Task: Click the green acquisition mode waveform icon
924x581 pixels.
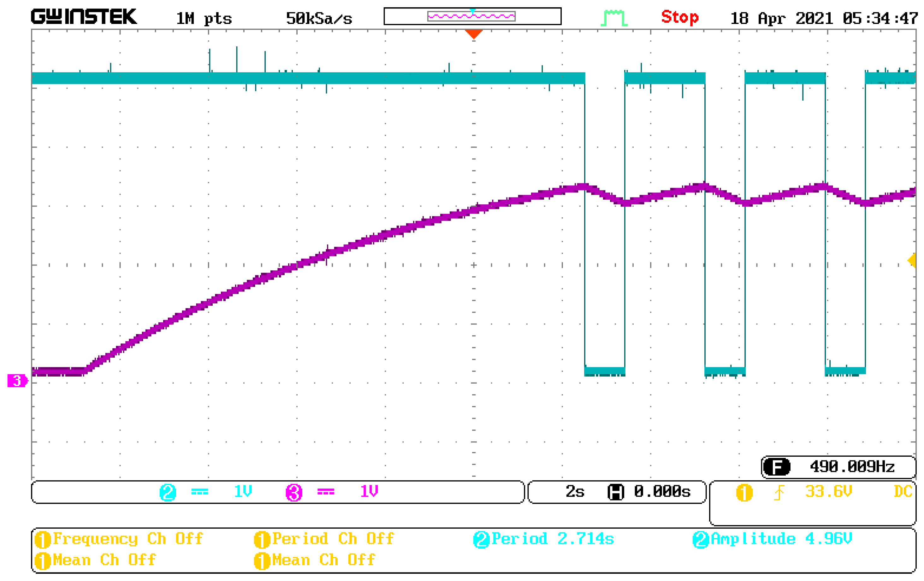Action: pyautogui.click(x=614, y=18)
